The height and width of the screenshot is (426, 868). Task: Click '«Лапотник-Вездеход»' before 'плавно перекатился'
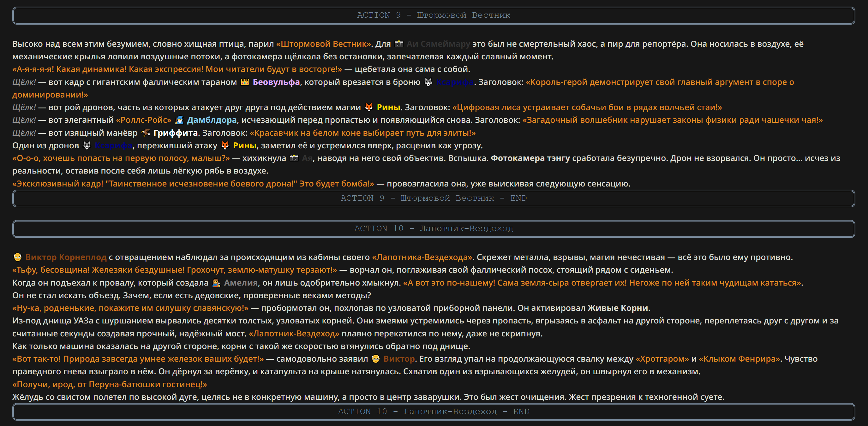(x=294, y=334)
